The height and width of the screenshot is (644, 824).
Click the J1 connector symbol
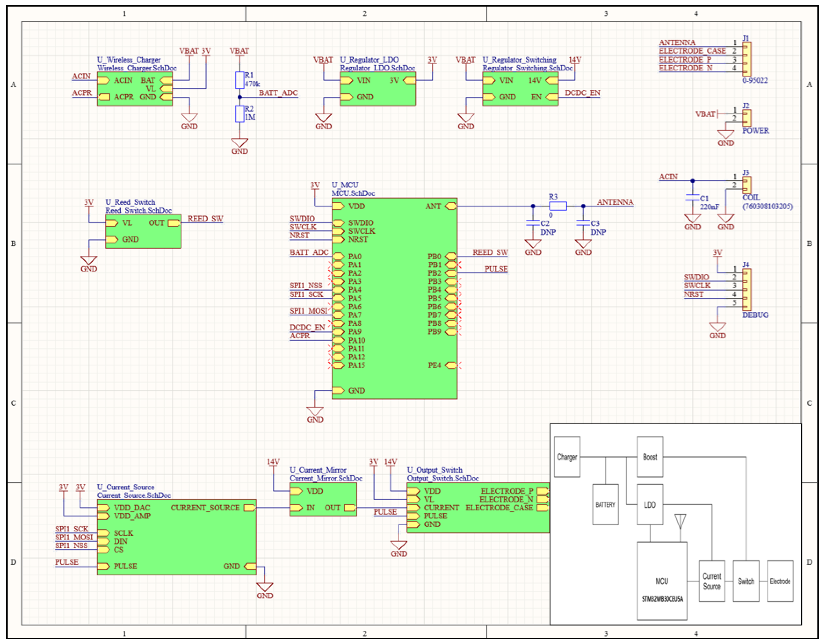(747, 59)
